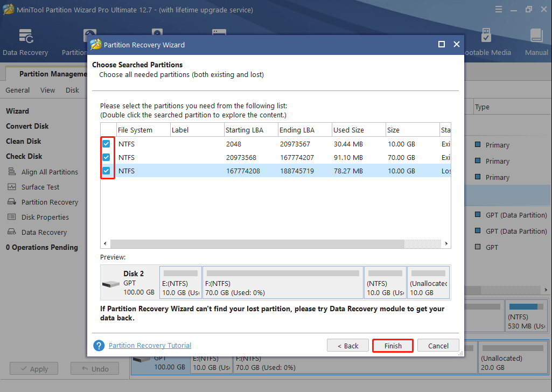
Task: Open the hamburger menu in the title bar
Action: (499, 9)
